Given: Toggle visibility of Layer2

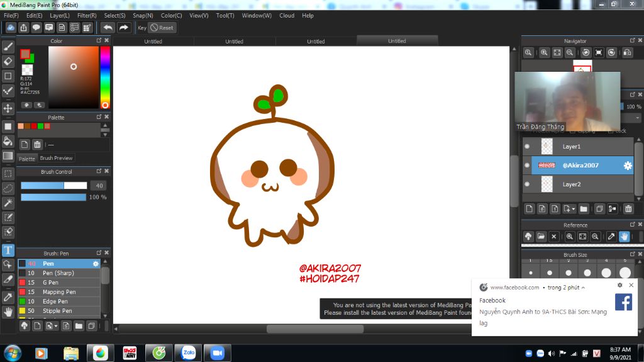Looking at the screenshot, I should tap(528, 184).
